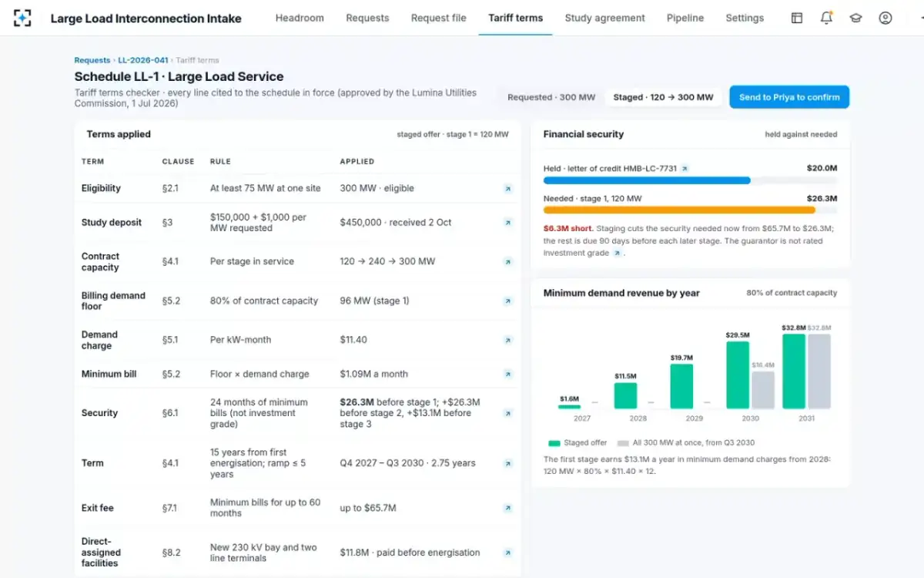Click '$11.8M · paid before energisation'
Screen dimensions: 924x578
coord(410,553)
